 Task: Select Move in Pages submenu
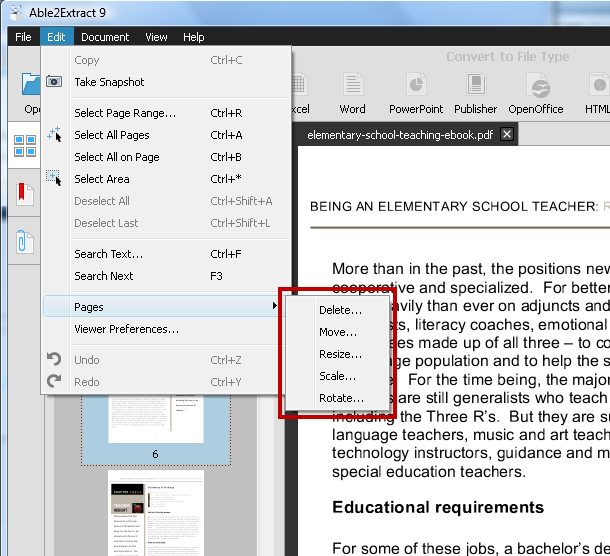(x=338, y=332)
